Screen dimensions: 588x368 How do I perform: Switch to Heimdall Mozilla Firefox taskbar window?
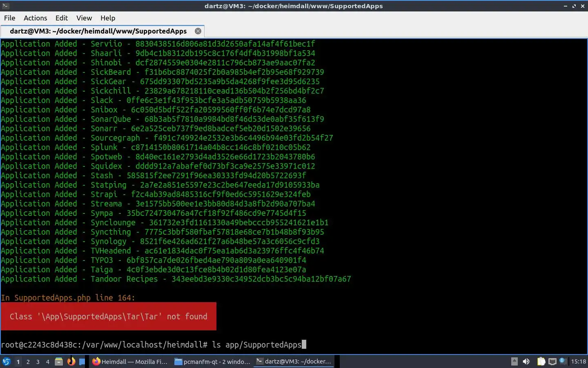point(130,361)
